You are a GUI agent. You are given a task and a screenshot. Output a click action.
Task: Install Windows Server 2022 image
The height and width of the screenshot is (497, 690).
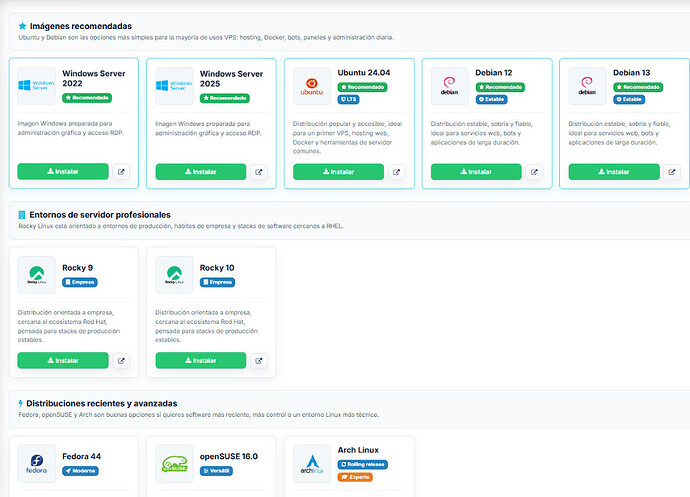coord(63,171)
